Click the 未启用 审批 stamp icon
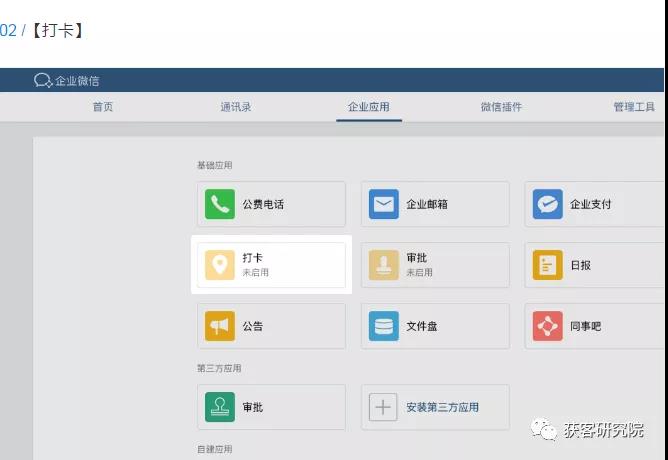 point(384,265)
